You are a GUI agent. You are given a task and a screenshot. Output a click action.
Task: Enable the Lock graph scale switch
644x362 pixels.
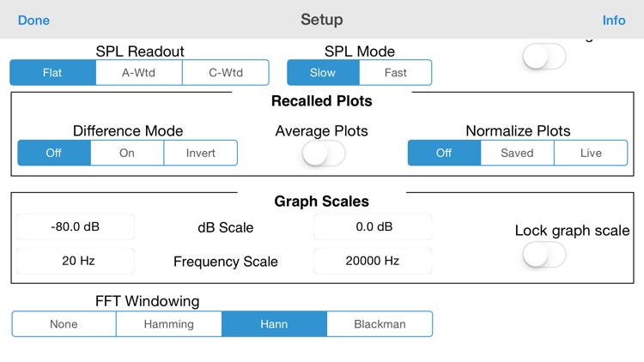[x=544, y=254]
